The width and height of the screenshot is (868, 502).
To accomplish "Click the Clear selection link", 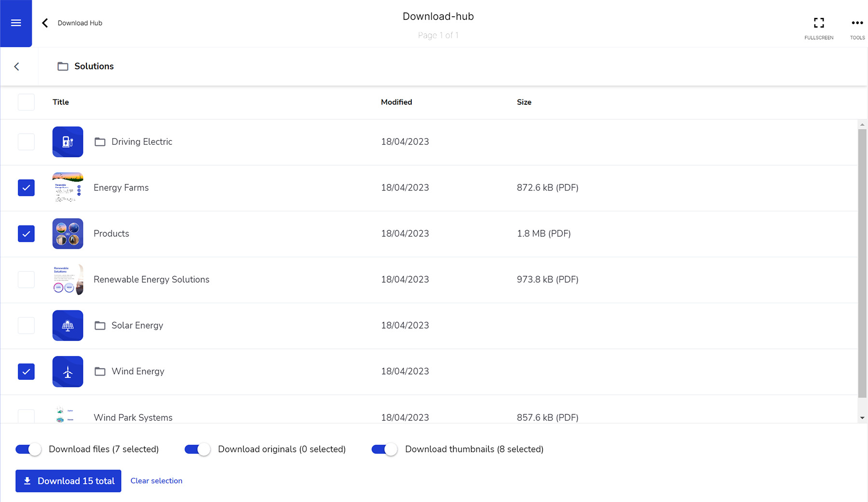I will point(156,481).
